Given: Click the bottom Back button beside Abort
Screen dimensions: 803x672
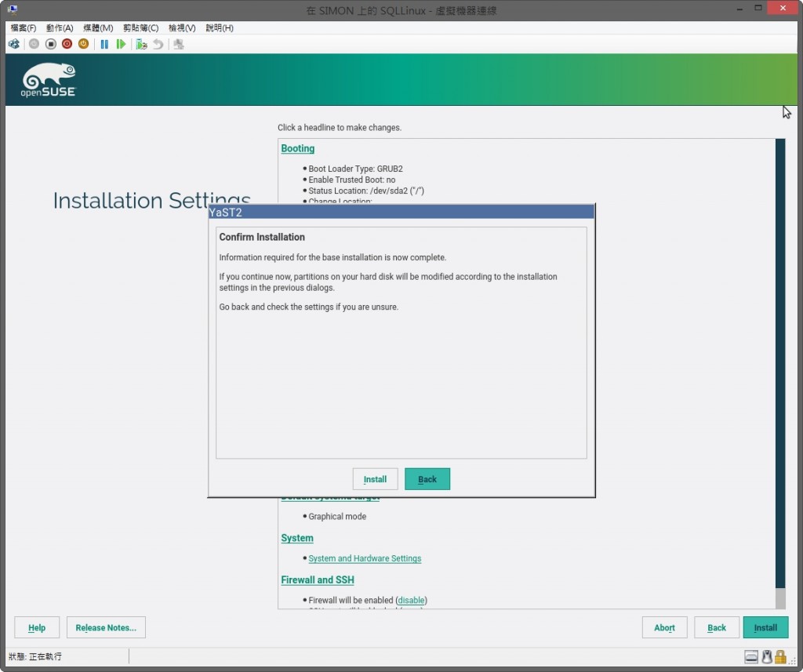Looking at the screenshot, I should 717,627.
